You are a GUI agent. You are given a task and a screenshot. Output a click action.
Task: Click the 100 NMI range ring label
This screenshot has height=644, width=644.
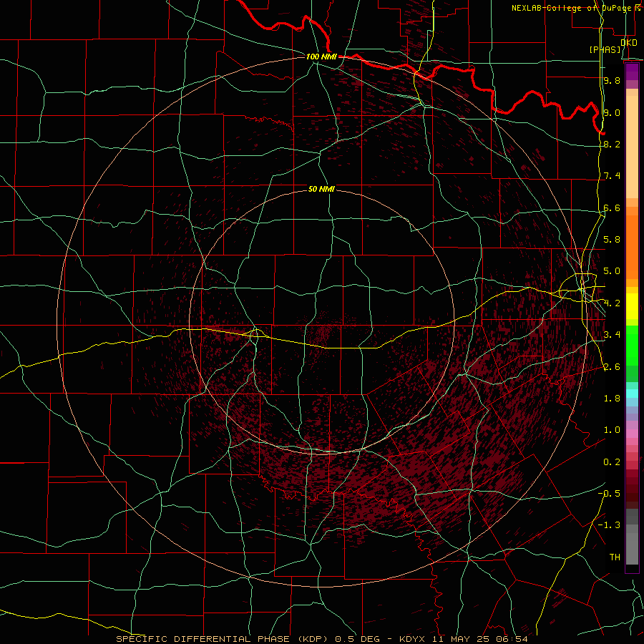(x=321, y=57)
